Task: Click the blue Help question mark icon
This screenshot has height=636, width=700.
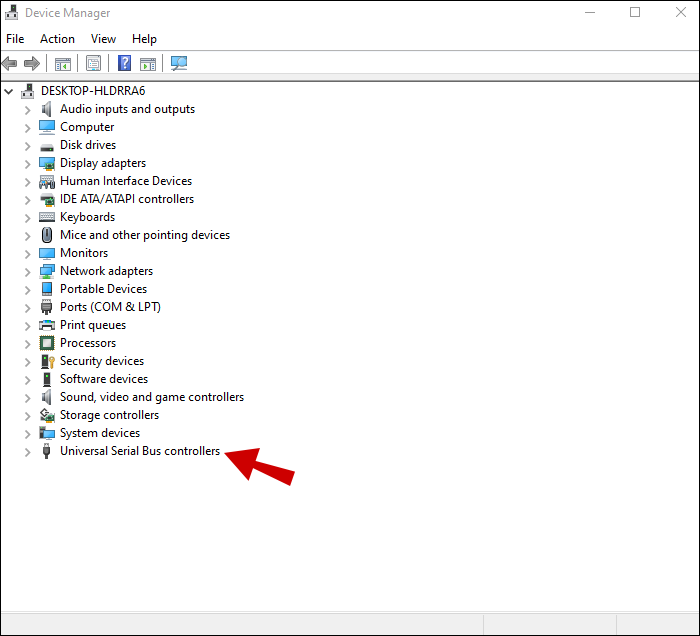Action: pos(124,63)
